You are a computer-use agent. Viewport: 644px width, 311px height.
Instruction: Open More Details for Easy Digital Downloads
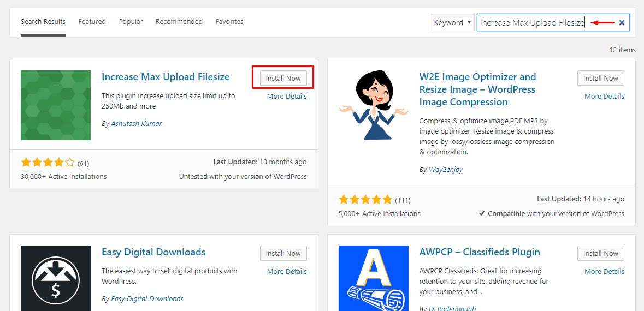pos(287,272)
